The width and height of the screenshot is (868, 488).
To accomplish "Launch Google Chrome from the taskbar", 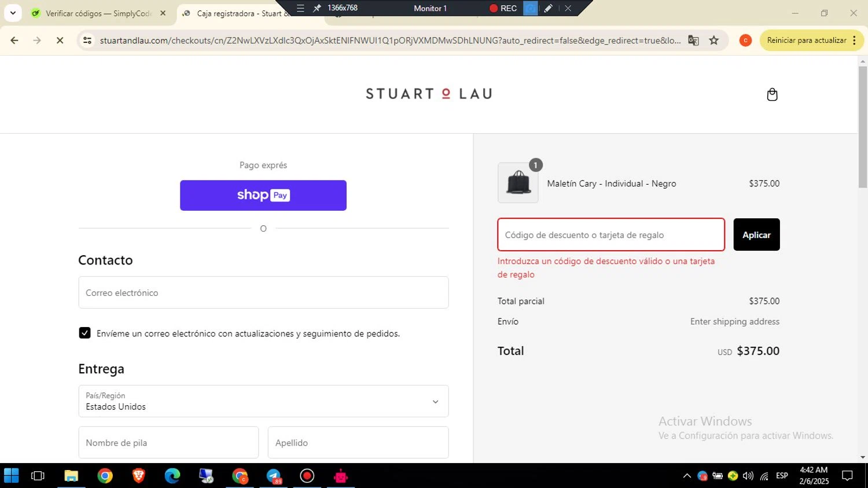I will pyautogui.click(x=105, y=476).
